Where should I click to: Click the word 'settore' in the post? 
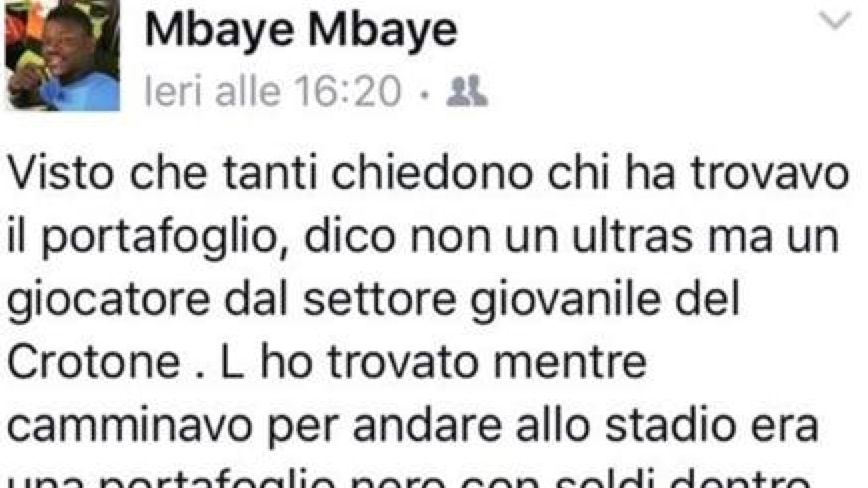(x=380, y=300)
